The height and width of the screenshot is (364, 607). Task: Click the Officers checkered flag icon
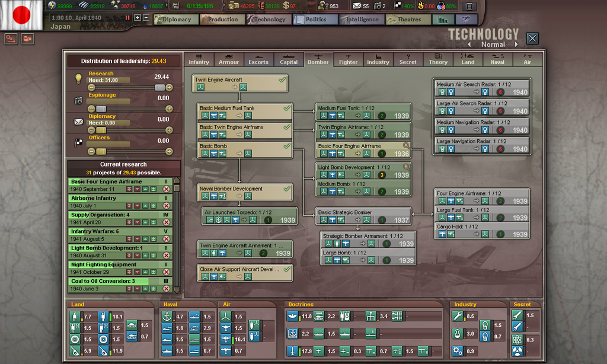coord(79,142)
